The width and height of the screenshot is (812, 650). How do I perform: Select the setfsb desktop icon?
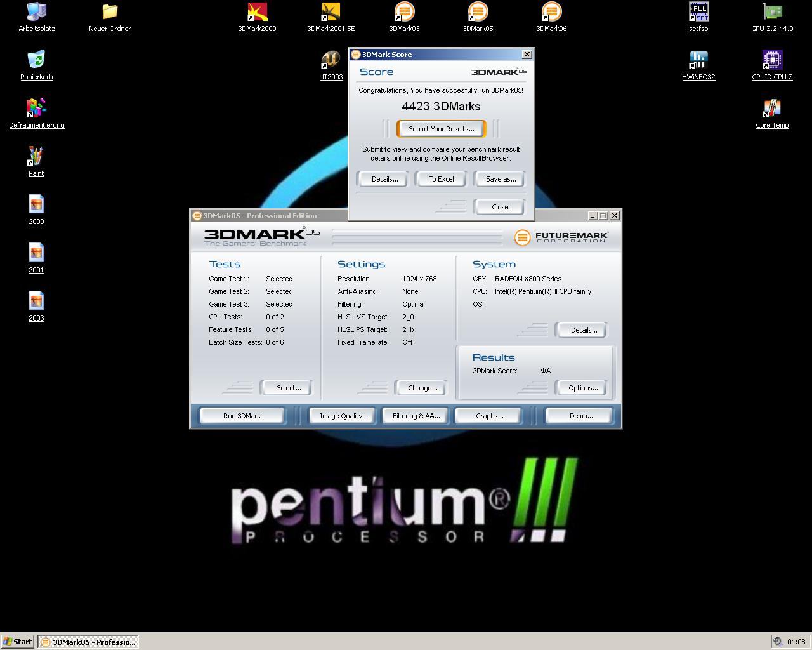698,17
